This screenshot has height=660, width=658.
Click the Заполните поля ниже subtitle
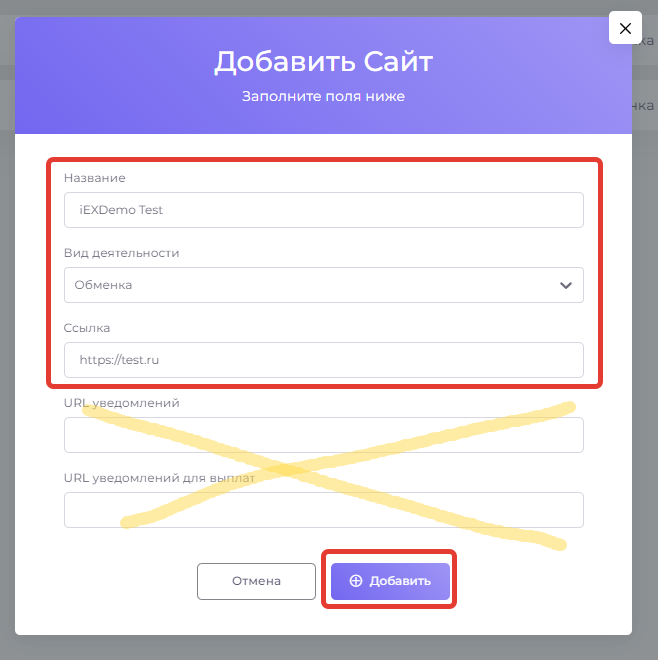coord(323,97)
